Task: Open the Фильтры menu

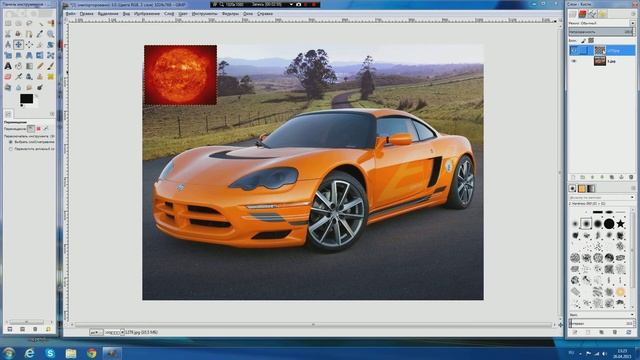Action: [230, 13]
